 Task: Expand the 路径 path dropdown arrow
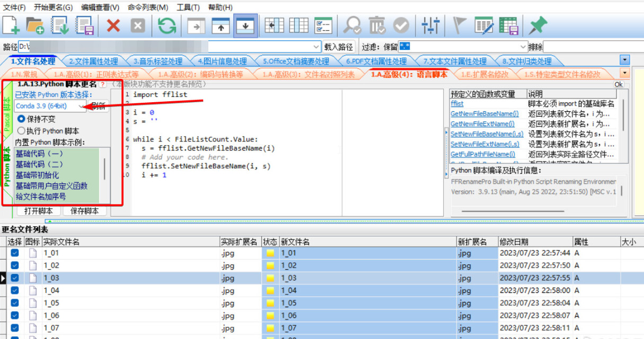[x=317, y=47]
